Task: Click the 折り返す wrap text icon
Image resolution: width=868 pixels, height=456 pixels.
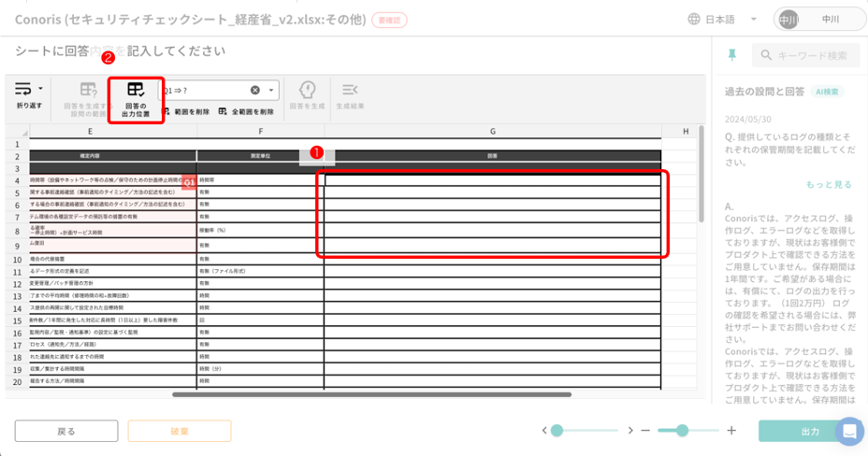Action: (23, 90)
